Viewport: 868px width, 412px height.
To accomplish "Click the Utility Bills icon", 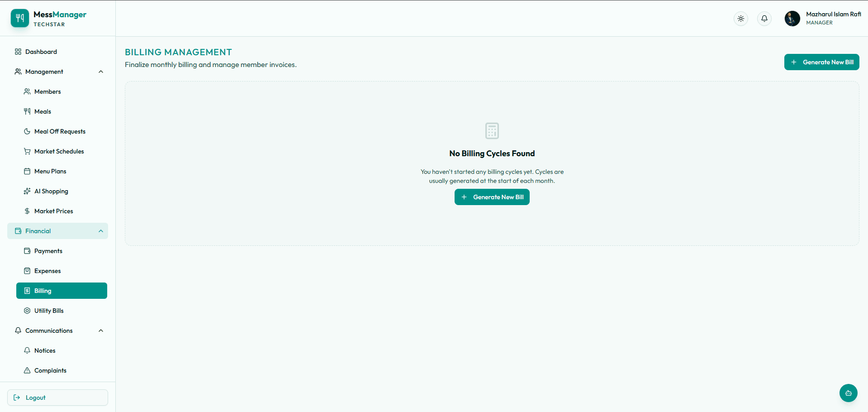I will pos(27,311).
